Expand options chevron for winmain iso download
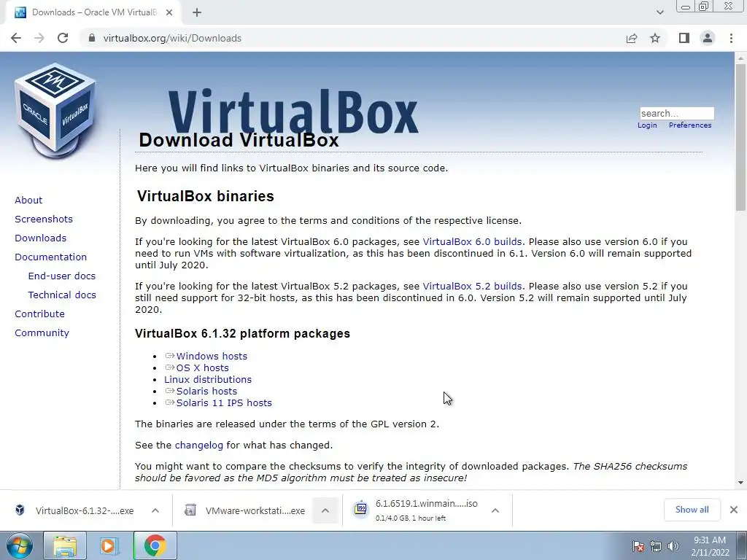The width and height of the screenshot is (747, 560). (x=495, y=510)
